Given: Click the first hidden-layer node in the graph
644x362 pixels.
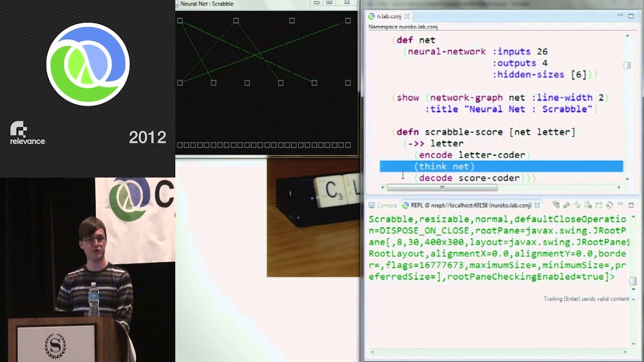Looking at the screenshot, I should [180, 83].
